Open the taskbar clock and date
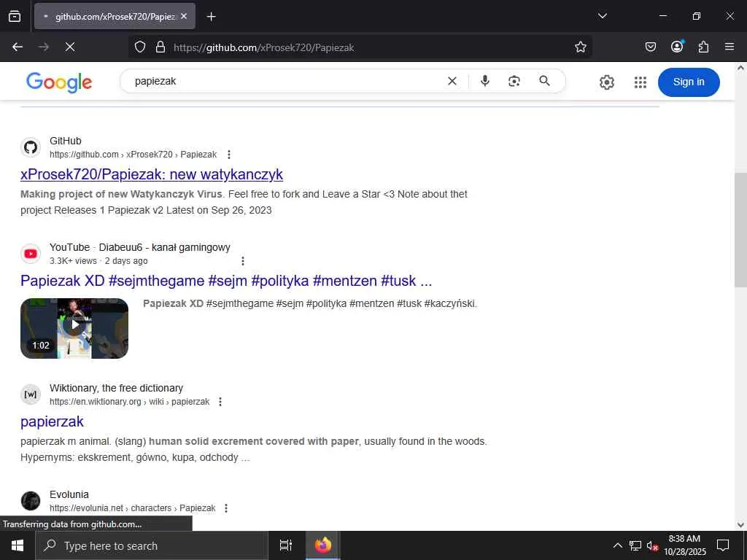Viewport: 747px width, 560px height. (x=684, y=545)
